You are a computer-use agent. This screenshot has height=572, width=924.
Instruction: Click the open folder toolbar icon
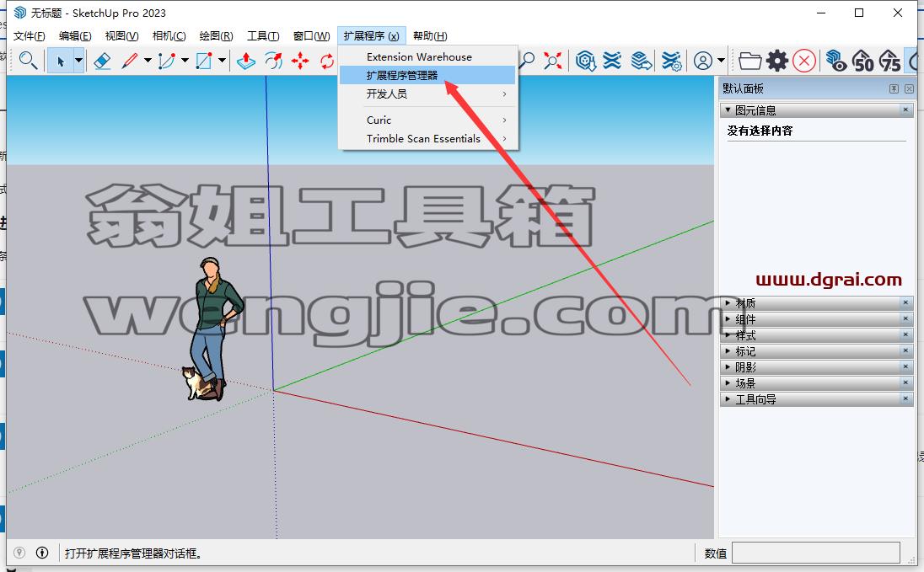point(750,60)
